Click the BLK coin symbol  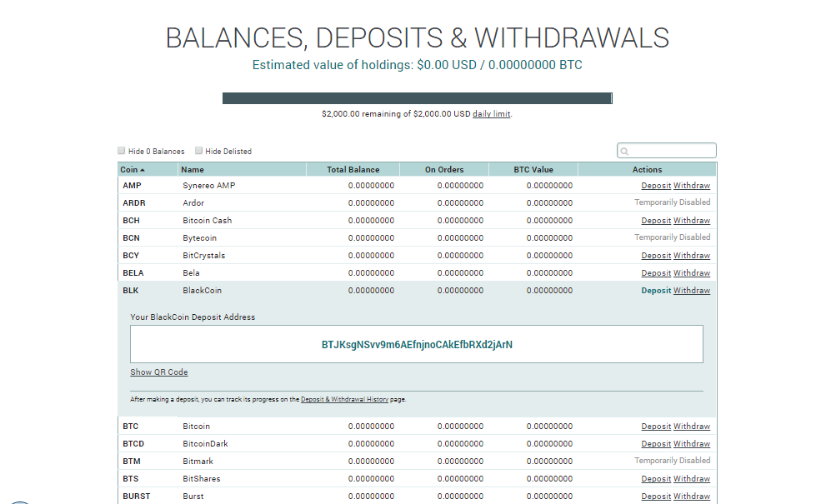point(130,290)
